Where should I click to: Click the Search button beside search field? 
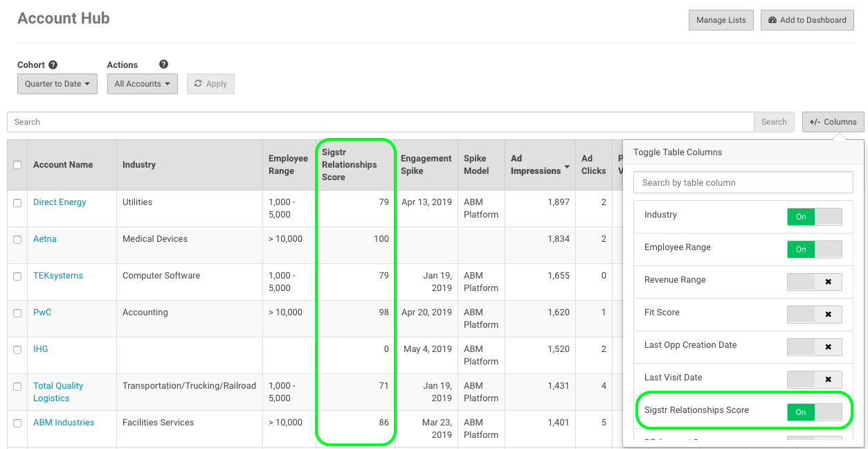click(x=774, y=122)
